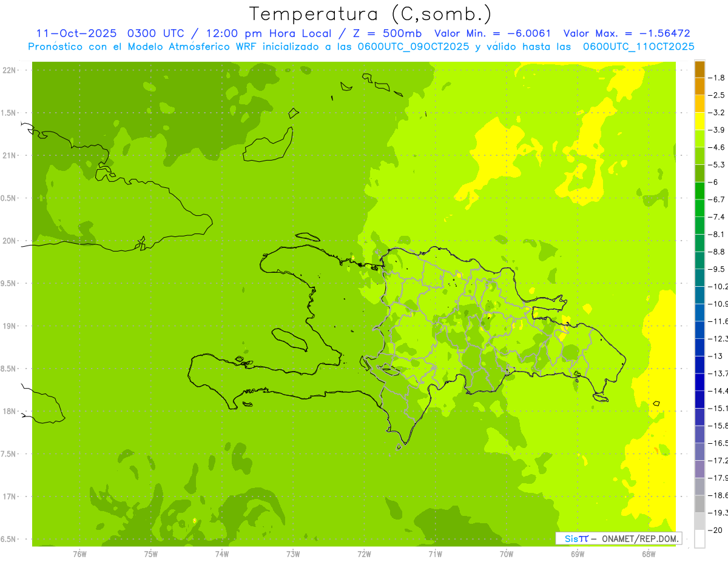Click the "20N" latitude label
Screen dimensions: 728x562
point(9,241)
